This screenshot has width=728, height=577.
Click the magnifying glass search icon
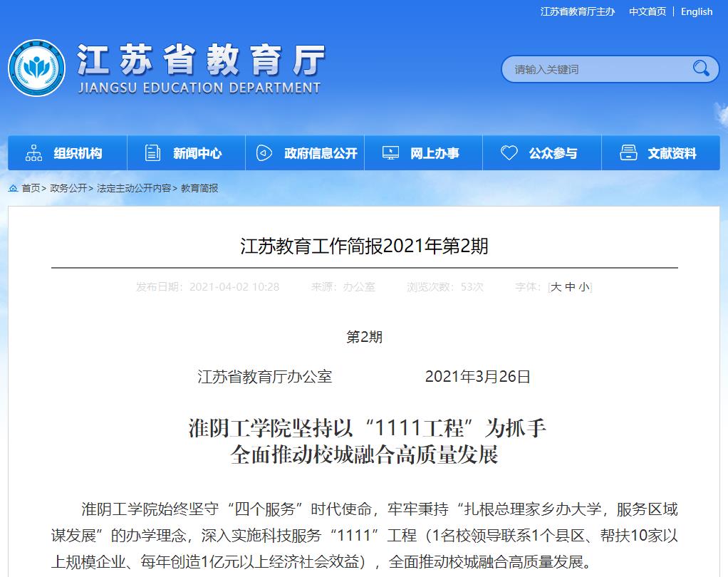(701, 68)
